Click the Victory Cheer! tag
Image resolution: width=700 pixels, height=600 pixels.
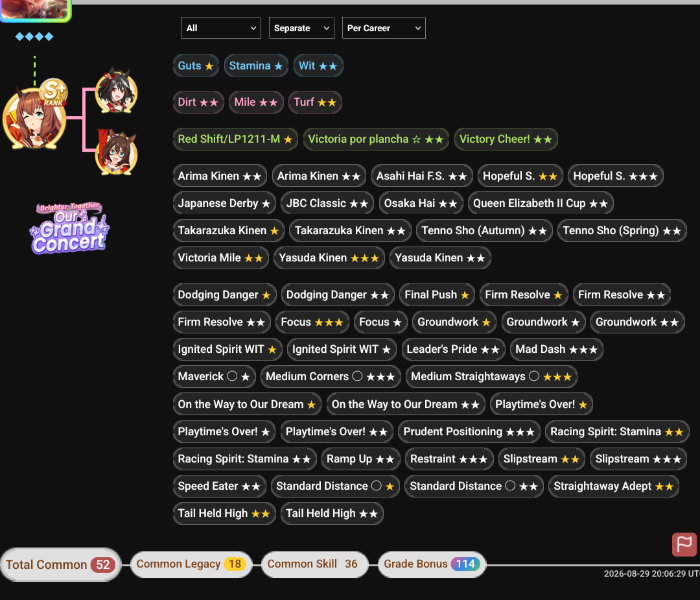[506, 139]
